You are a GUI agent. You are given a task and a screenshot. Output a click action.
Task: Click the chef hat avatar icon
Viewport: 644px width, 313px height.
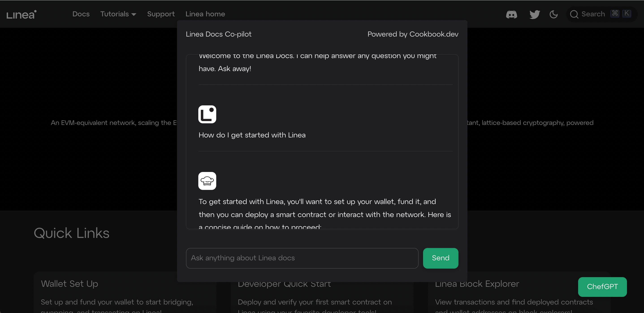pos(207,181)
